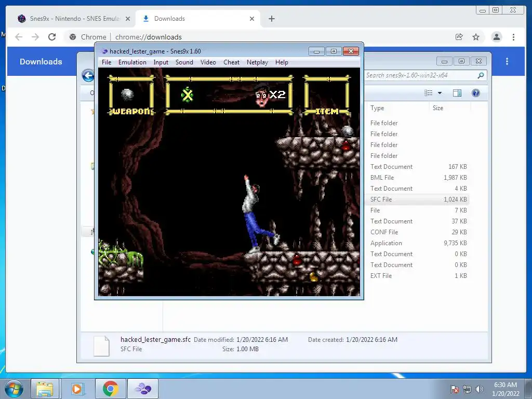The image size is (532, 399).
Task: Open a new Chrome tab
Action: pyautogui.click(x=271, y=19)
